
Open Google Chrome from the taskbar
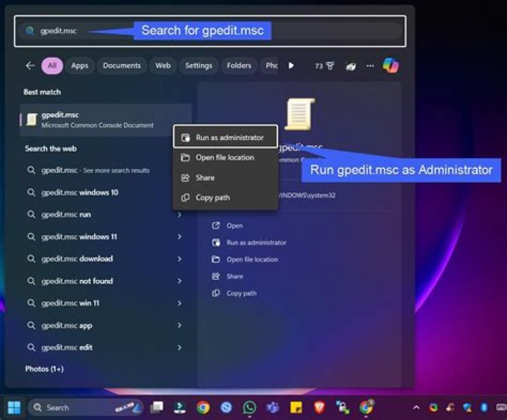203,408
